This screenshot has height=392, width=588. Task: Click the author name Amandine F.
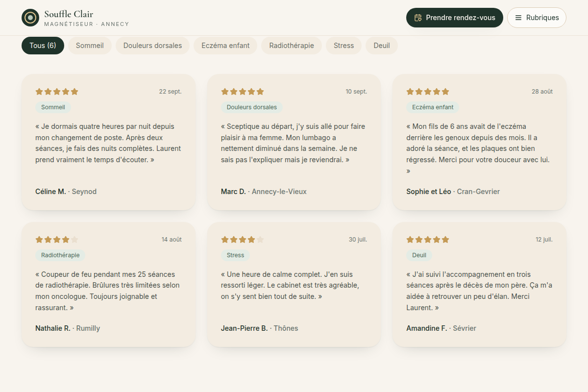(427, 328)
